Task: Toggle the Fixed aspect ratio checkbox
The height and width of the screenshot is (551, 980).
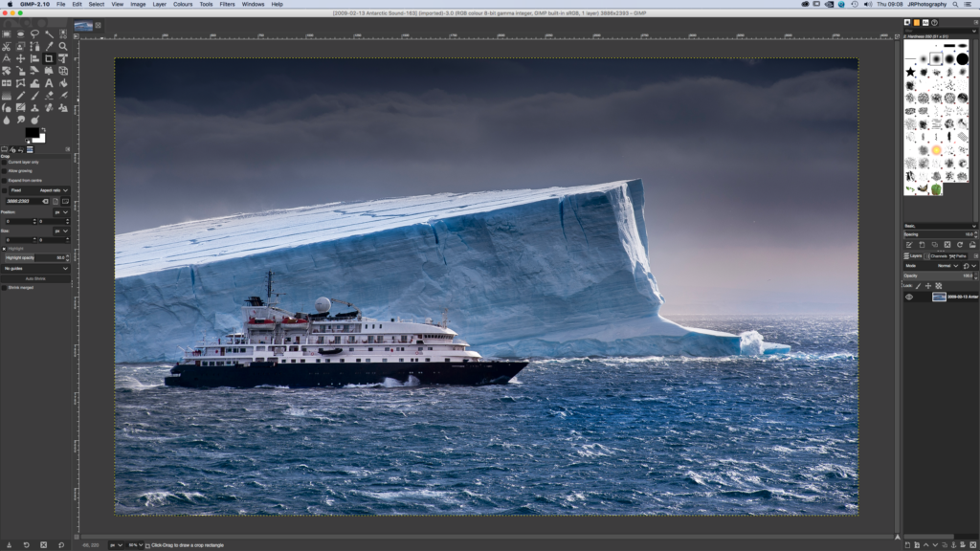Action: click(x=4, y=190)
